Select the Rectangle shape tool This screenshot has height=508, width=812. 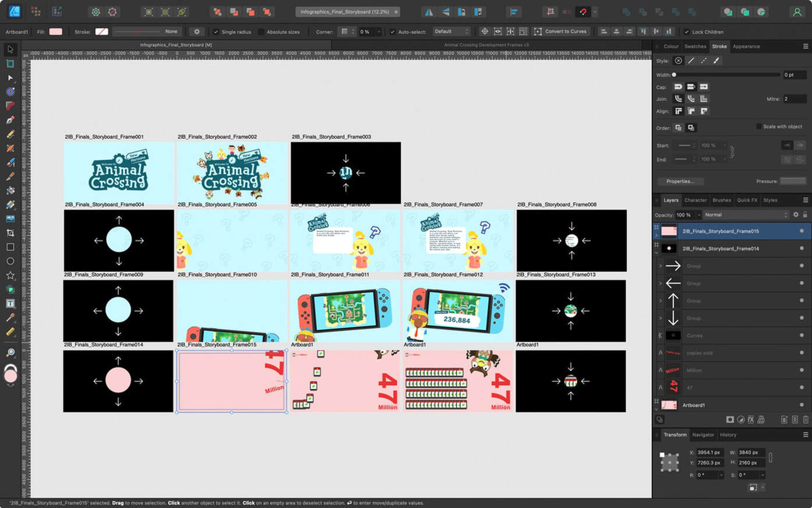[10, 247]
